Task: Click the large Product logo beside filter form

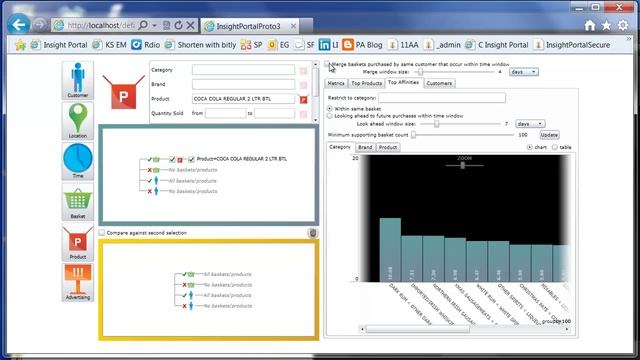Action: tap(124, 92)
